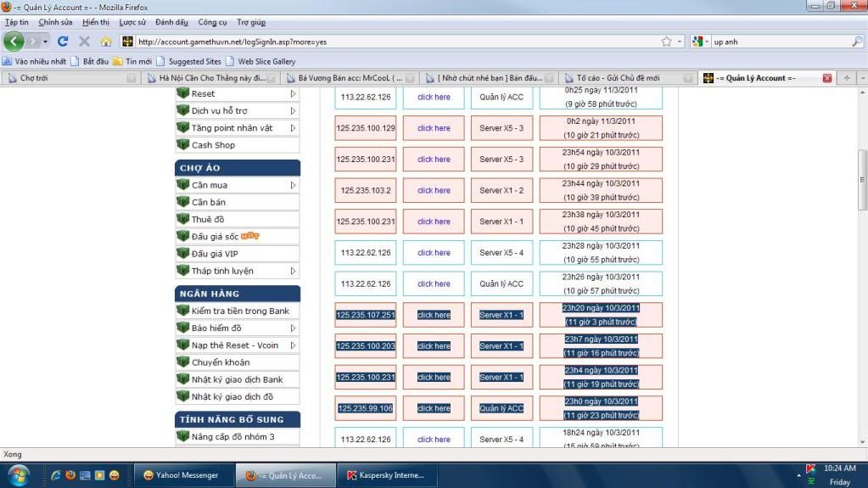
Task: Close the Quản Lý Account tab
Action: pos(827,78)
